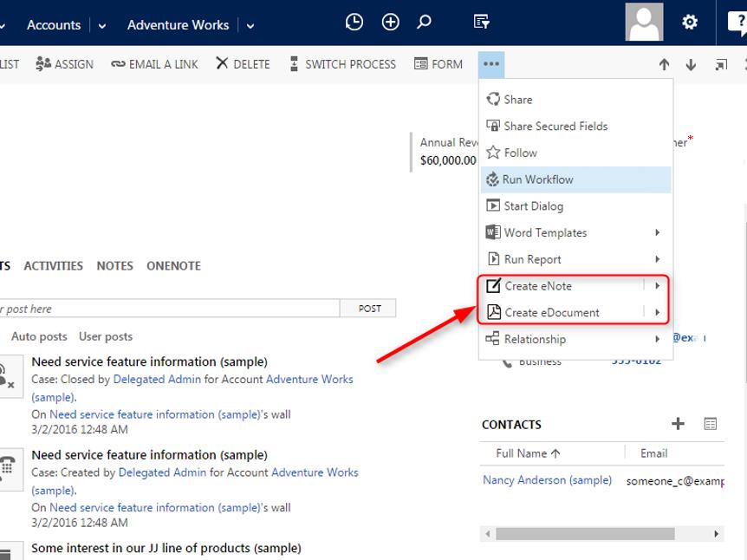Click ASSIGN in command bar
This screenshot has width=747, height=560.
click(64, 64)
